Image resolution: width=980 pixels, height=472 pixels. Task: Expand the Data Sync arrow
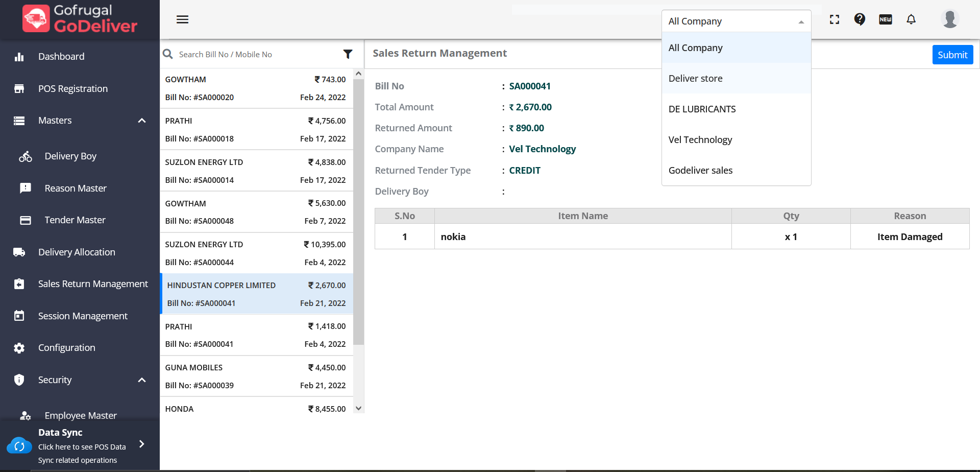point(142,444)
